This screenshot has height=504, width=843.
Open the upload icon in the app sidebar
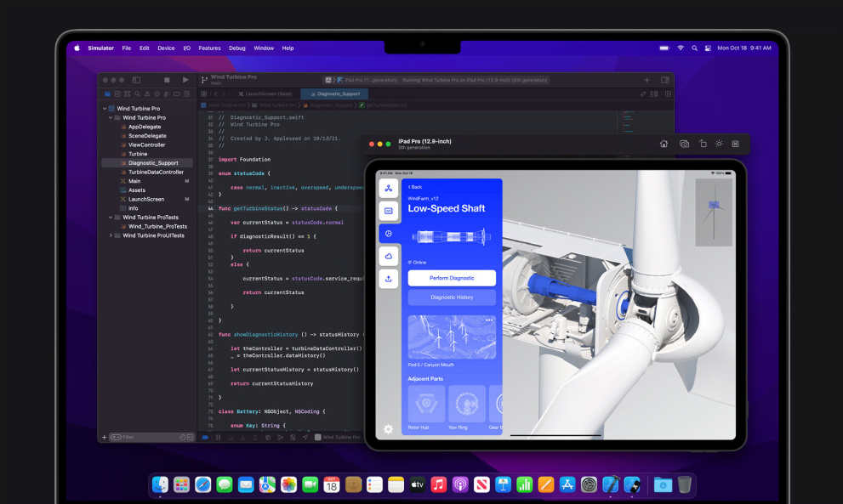tap(387, 278)
